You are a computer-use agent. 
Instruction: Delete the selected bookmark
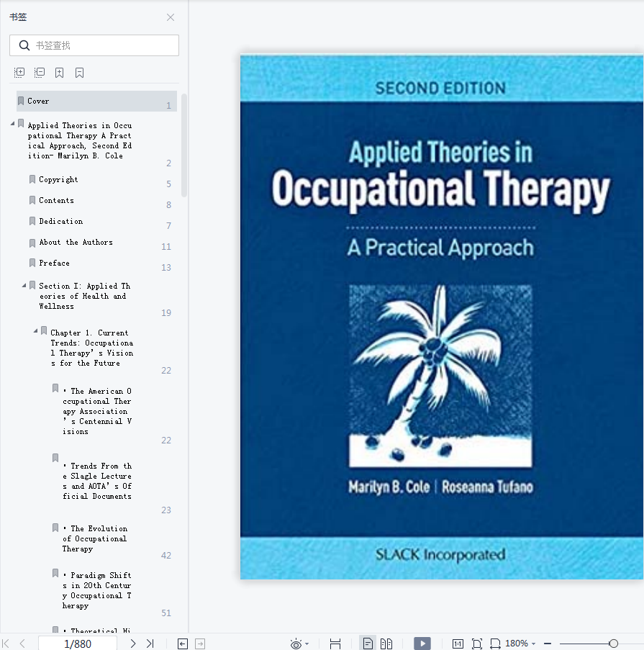point(80,73)
